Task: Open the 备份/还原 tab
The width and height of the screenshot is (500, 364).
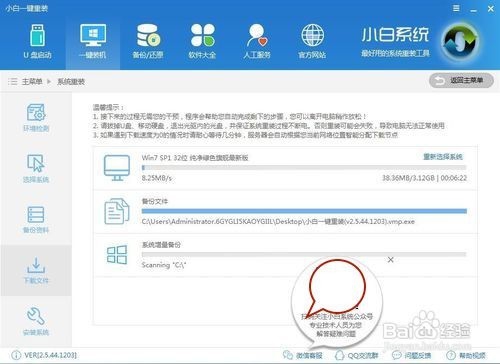Action: pos(148,41)
